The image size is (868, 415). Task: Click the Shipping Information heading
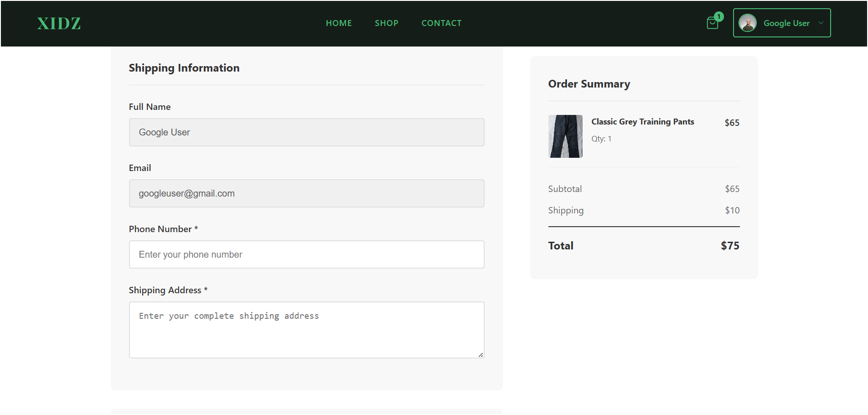[184, 68]
